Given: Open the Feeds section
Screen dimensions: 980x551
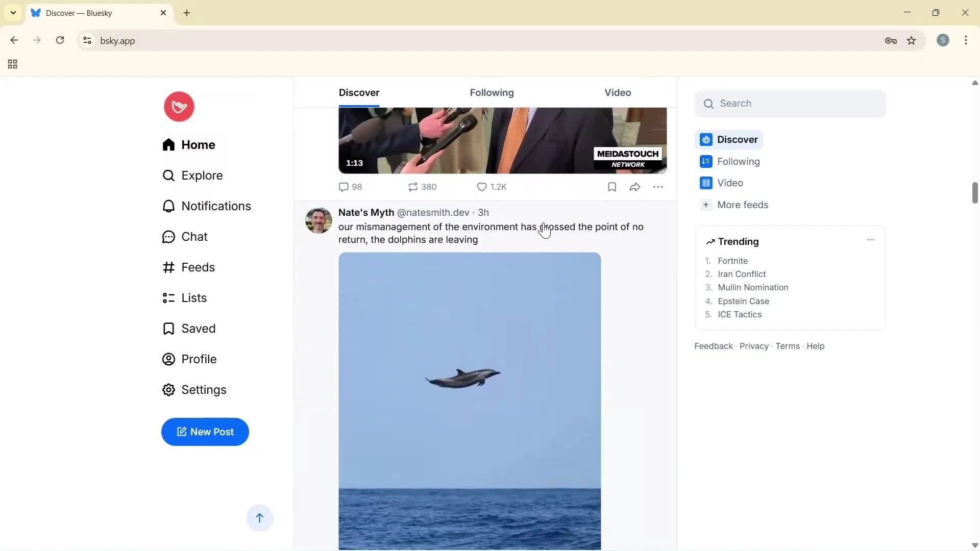Looking at the screenshot, I should point(198,267).
